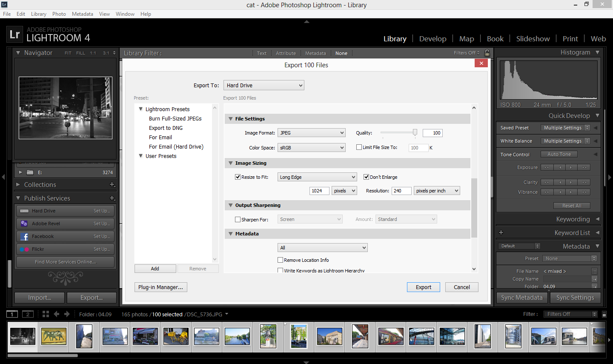Select Attribute in Library Filter bar
The width and height of the screenshot is (613, 364).
click(286, 53)
